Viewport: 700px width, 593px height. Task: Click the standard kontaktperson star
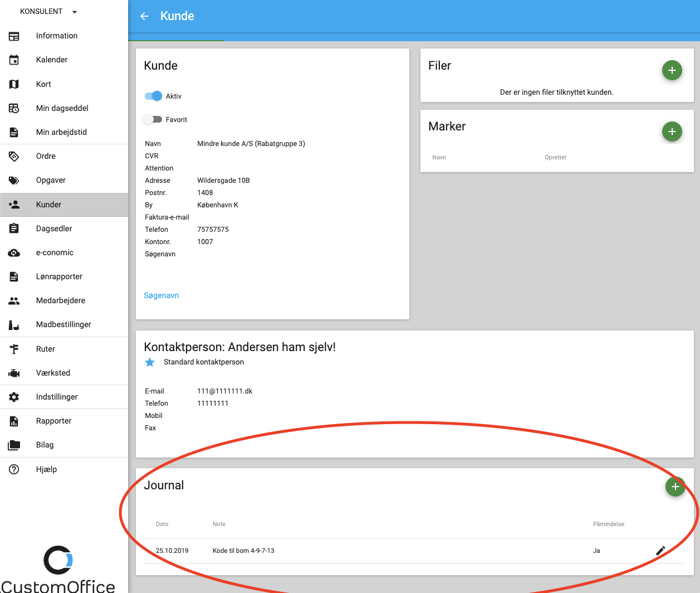click(x=150, y=362)
